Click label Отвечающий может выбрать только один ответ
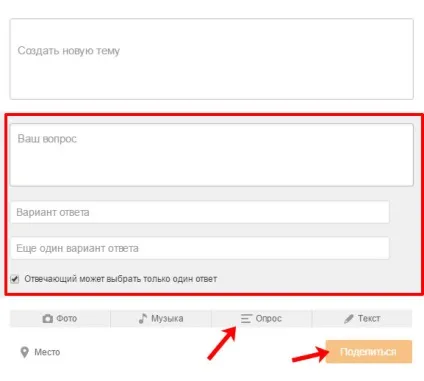 click(121, 279)
